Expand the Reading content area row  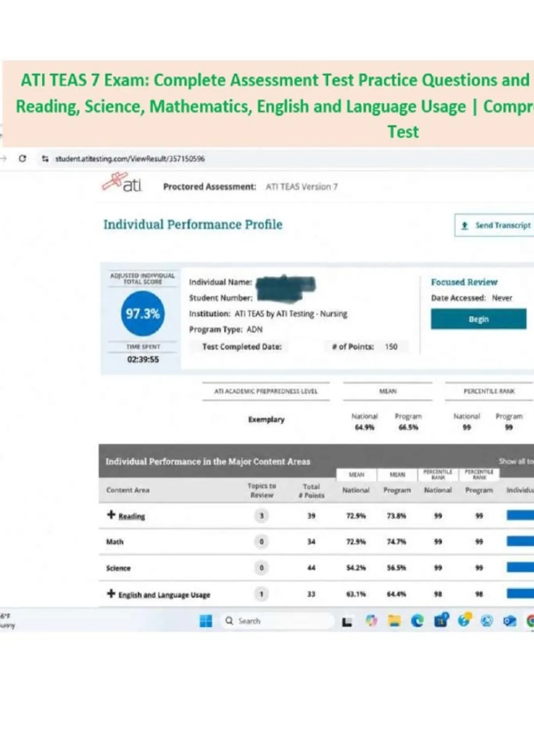111,515
